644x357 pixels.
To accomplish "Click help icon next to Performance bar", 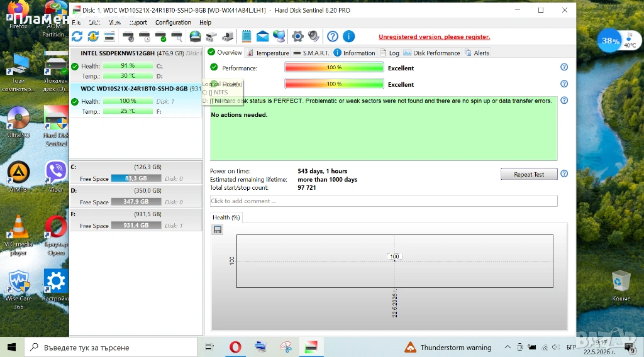I will (564, 67).
